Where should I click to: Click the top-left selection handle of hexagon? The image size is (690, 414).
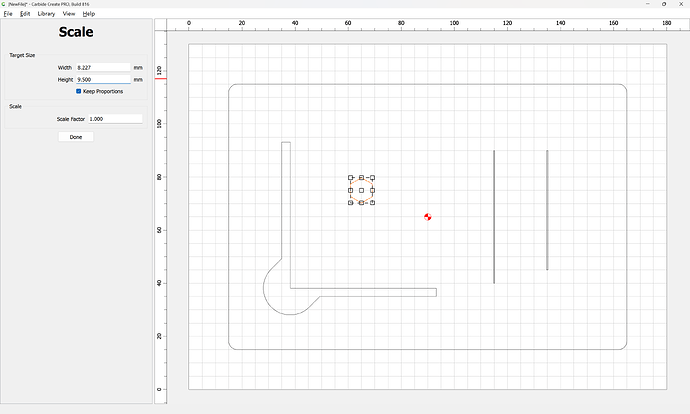pyautogui.click(x=350, y=178)
